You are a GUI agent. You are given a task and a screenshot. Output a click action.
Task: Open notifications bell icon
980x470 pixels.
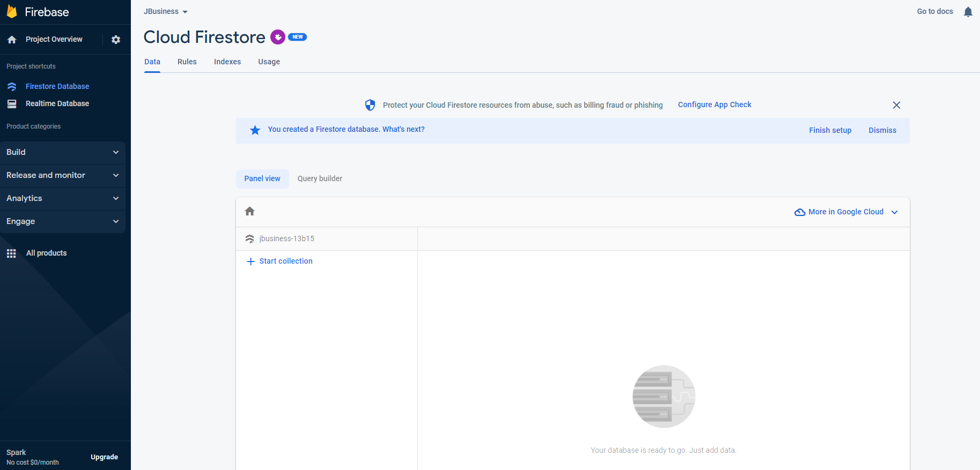(968, 12)
